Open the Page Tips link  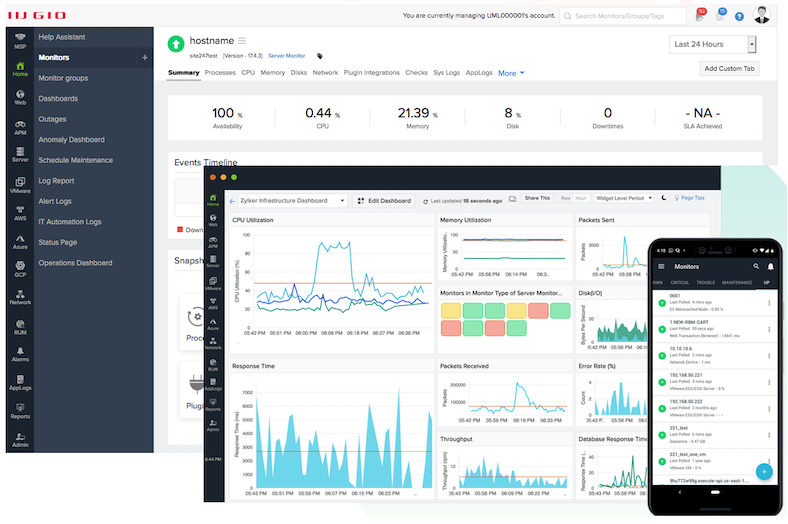pos(689,198)
